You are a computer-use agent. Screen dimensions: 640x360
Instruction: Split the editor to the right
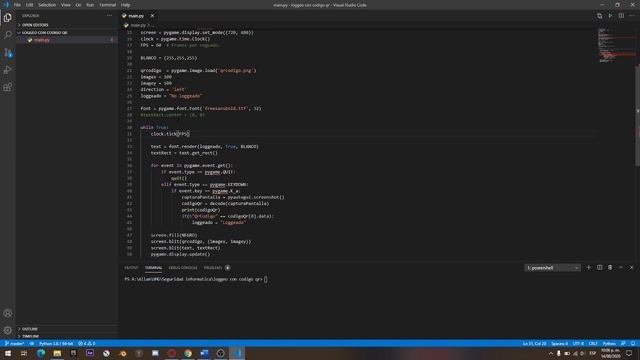click(x=621, y=16)
